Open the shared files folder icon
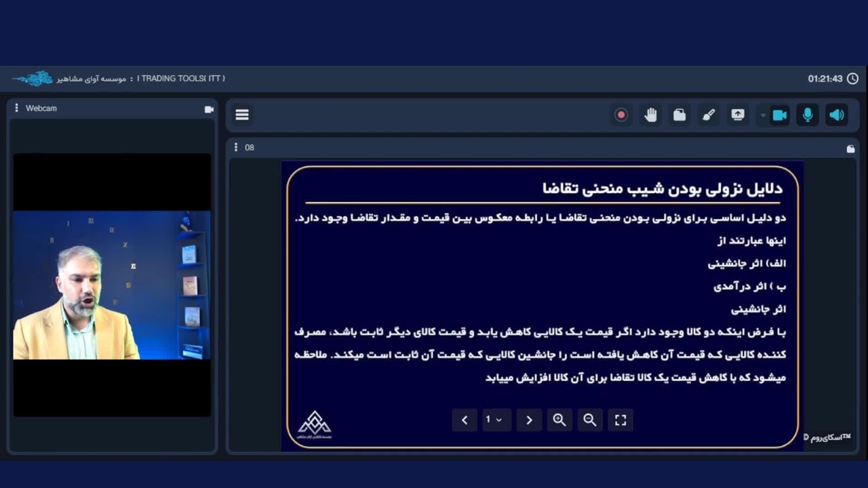This screenshot has height=488, width=868. [679, 115]
